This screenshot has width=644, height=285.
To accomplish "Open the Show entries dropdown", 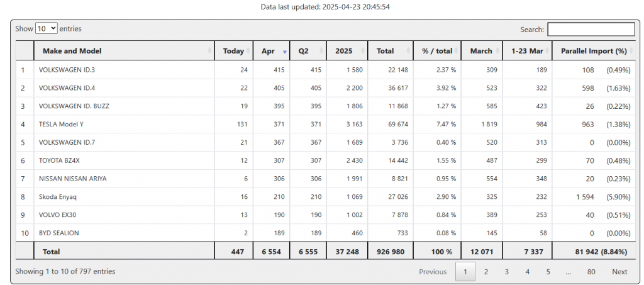I will [47, 28].
